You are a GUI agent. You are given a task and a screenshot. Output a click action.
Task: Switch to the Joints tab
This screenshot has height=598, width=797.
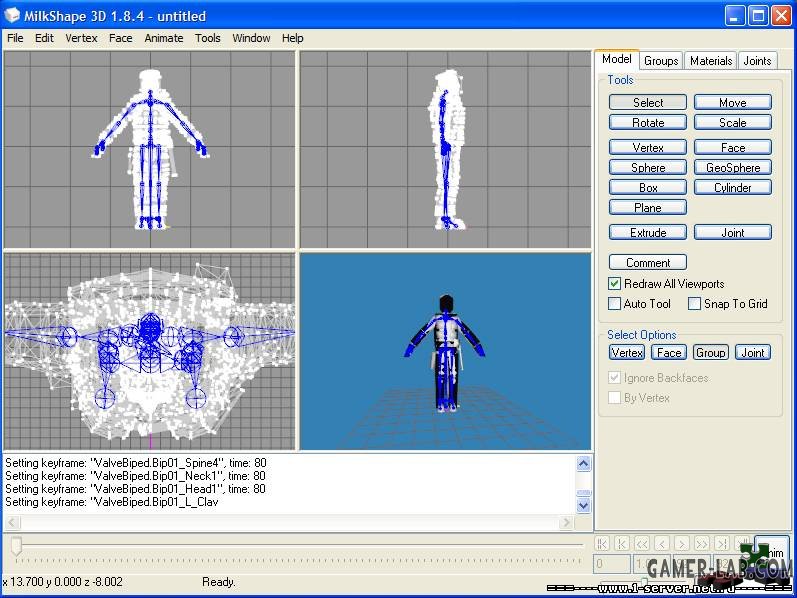tap(757, 61)
